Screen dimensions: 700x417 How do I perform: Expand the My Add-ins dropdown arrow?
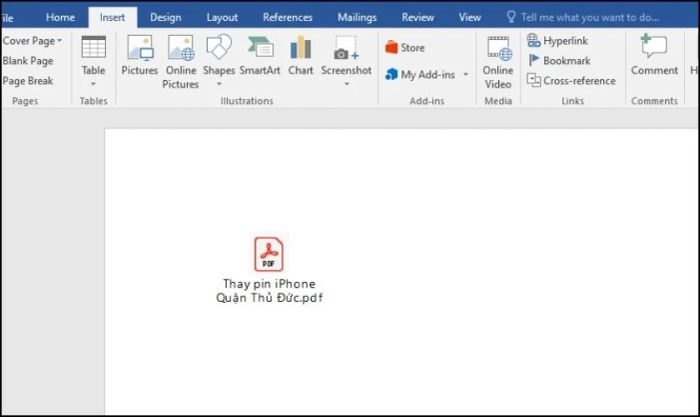466,75
